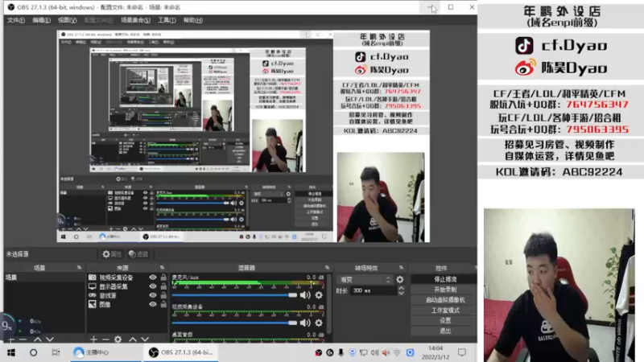
Task: Enable 工作室模式 studio mode
Action: [444, 310]
